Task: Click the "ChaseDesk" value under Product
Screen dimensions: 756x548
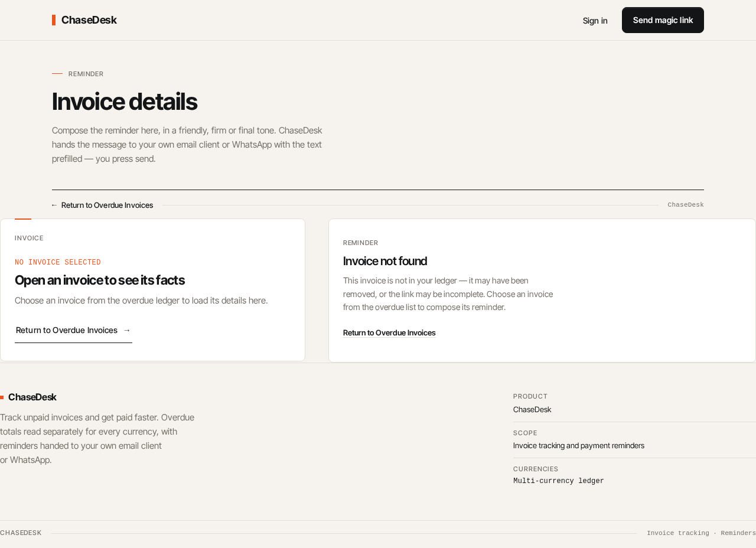Action: 532,409
